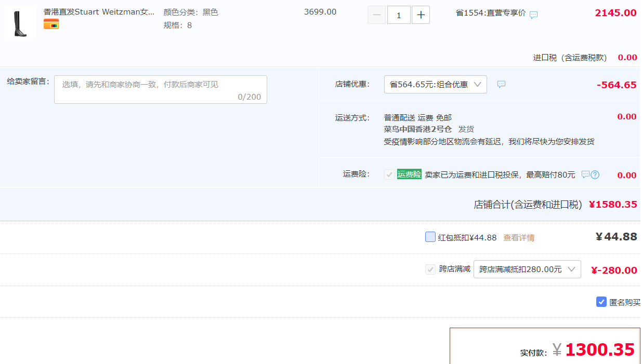The image size is (642, 364).
Task: Click the 进口税（含运费税款） label
Action: point(570,58)
